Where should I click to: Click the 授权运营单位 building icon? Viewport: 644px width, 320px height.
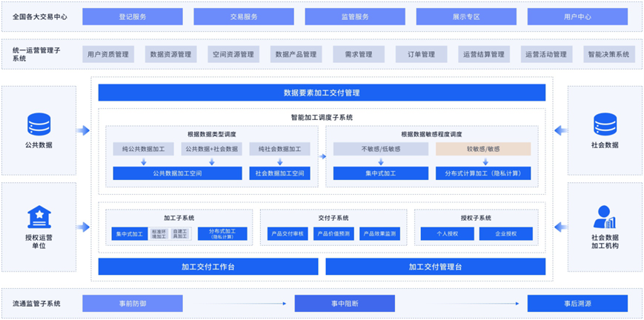[x=39, y=216]
